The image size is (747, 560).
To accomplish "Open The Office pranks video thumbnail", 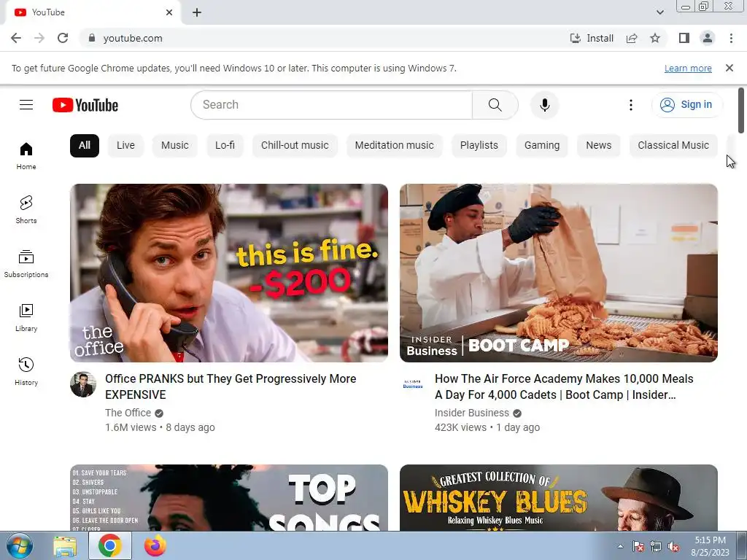I will click(229, 273).
